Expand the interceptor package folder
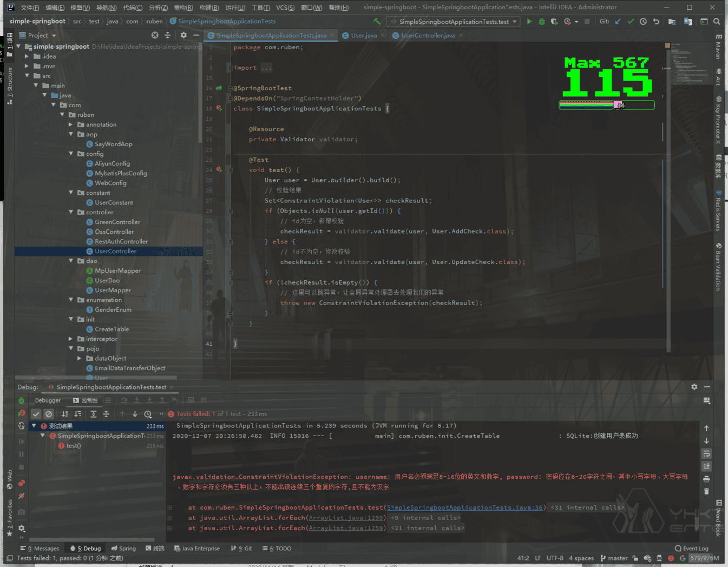Image resolution: width=728 pixels, height=567 pixels. pos(71,339)
